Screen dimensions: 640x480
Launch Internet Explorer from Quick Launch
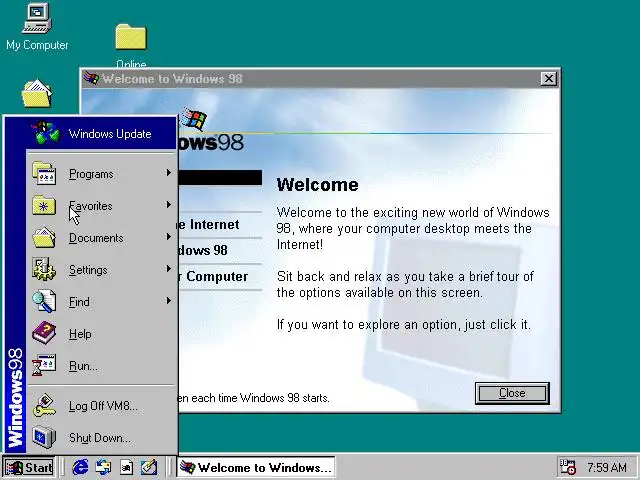coord(80,467)
